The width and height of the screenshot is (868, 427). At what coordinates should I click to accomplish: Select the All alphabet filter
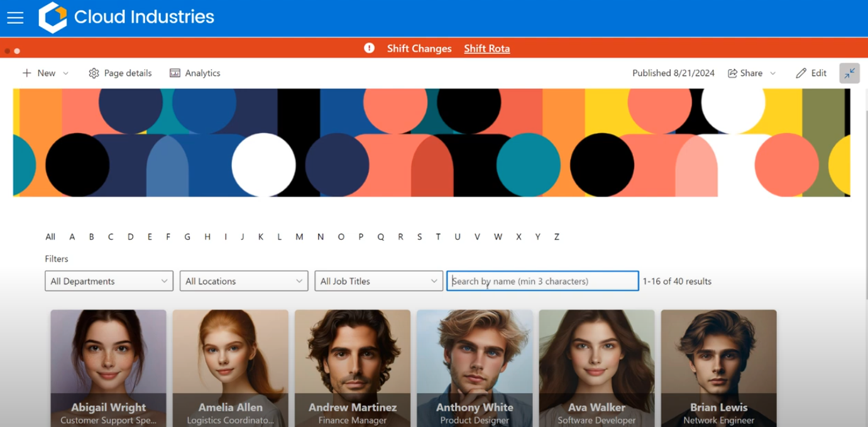coord(50,237)
